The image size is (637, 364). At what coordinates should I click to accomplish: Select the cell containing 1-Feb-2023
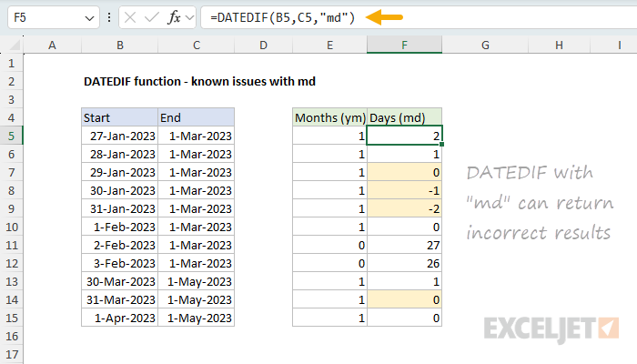tap(119, 227)
